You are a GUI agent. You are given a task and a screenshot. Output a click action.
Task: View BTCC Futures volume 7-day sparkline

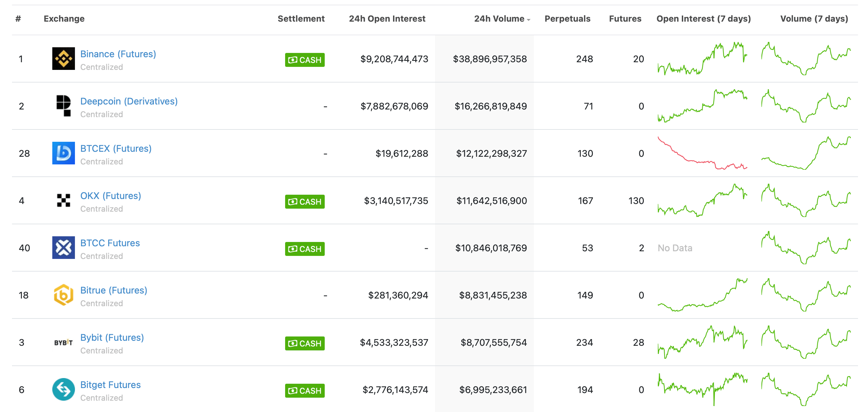[806, 248]
